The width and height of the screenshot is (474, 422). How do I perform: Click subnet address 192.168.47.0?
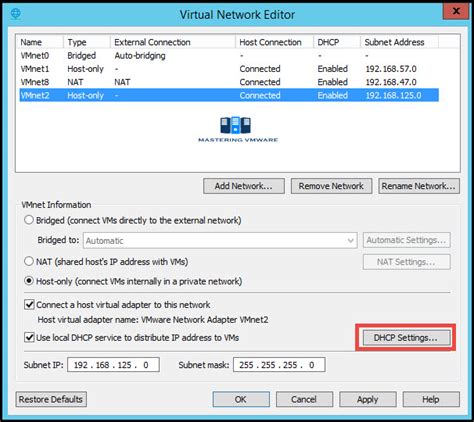(391, 82)
